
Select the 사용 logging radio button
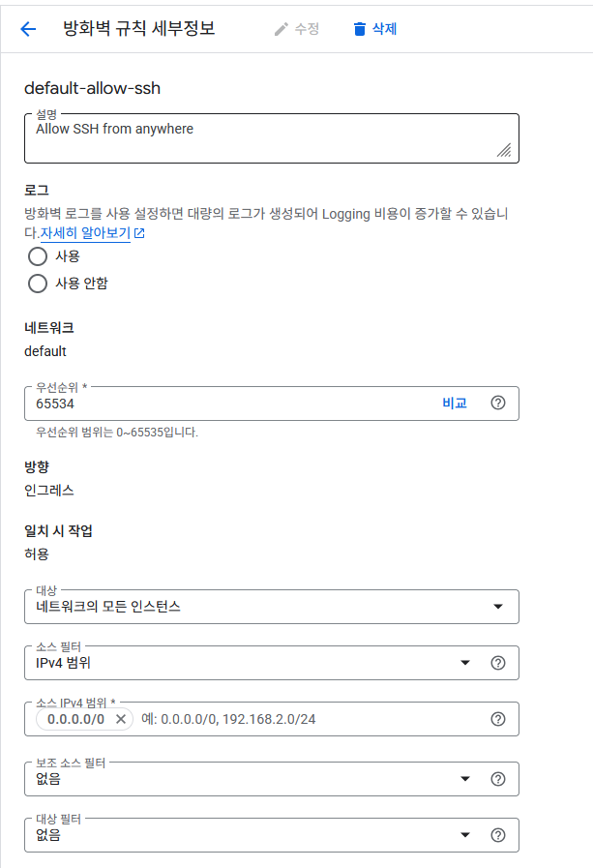tap(38, 256)
